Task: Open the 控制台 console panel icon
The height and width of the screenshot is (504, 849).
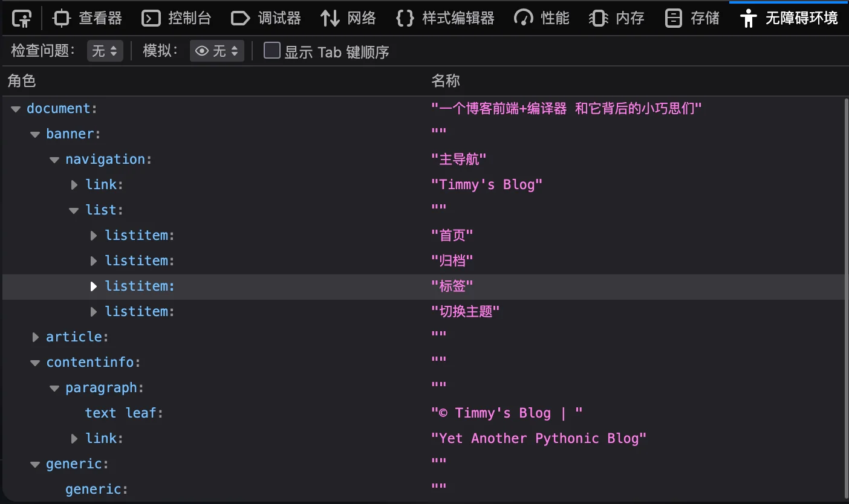Action: [176, 18]
